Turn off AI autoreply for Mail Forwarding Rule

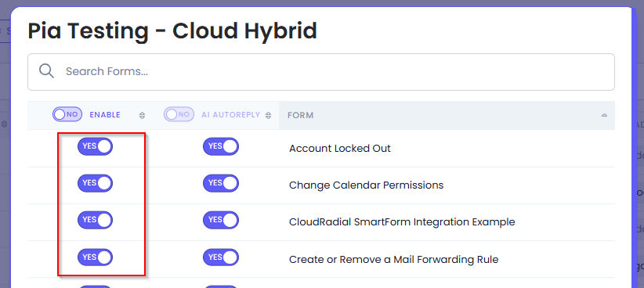coord(221,257)
